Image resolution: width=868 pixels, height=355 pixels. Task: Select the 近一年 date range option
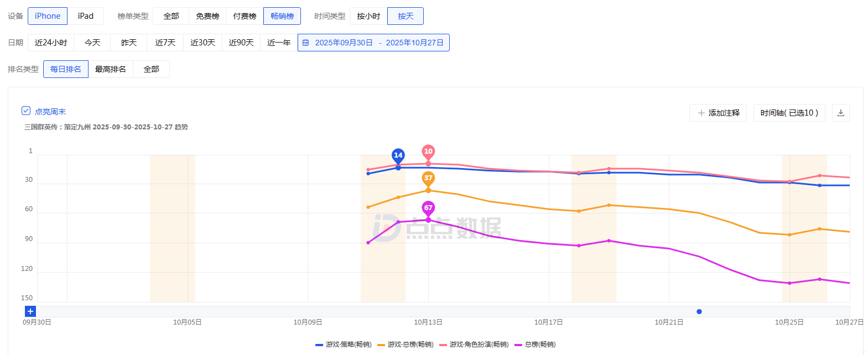279,43
